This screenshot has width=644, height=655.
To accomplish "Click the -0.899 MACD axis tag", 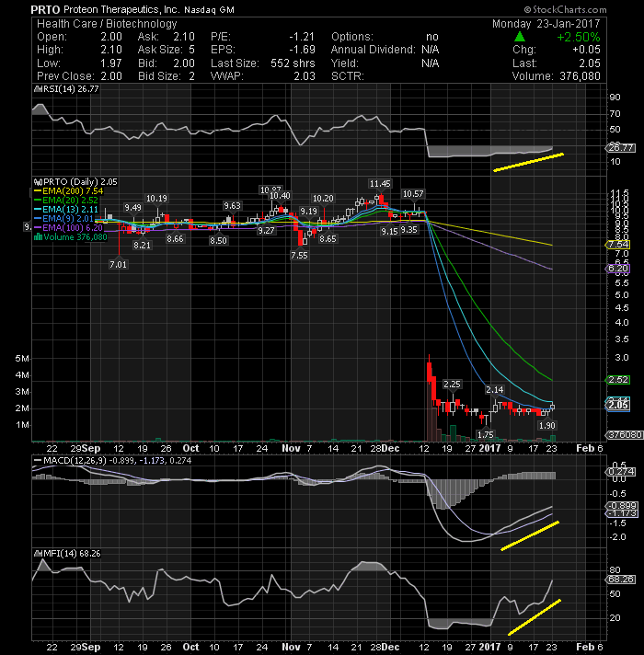I will pos(622,505).
